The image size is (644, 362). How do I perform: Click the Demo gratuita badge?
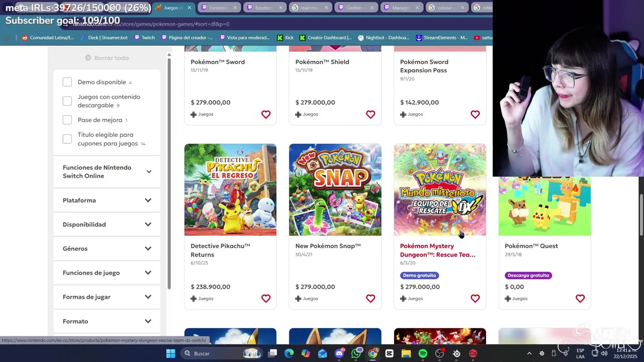click(420, 276)
